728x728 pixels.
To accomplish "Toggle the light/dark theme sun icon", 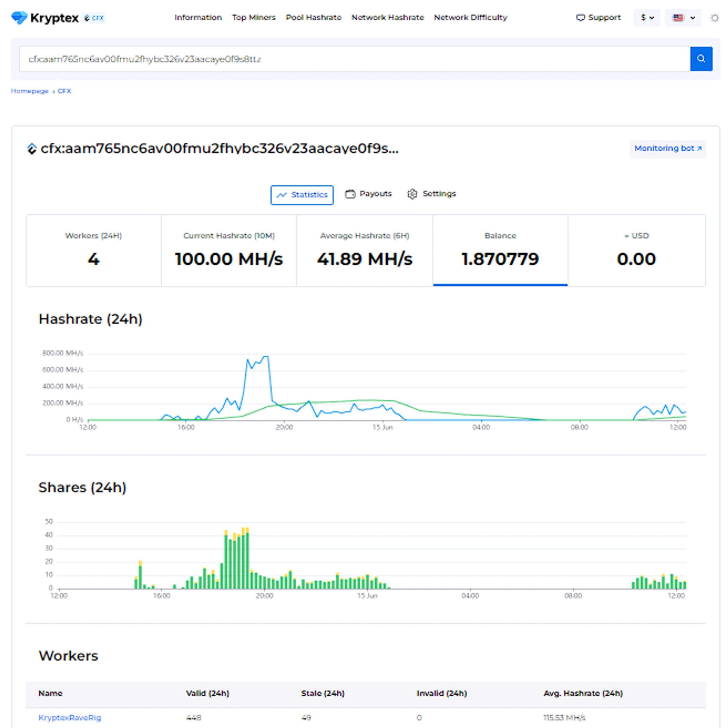I will 714,18.
